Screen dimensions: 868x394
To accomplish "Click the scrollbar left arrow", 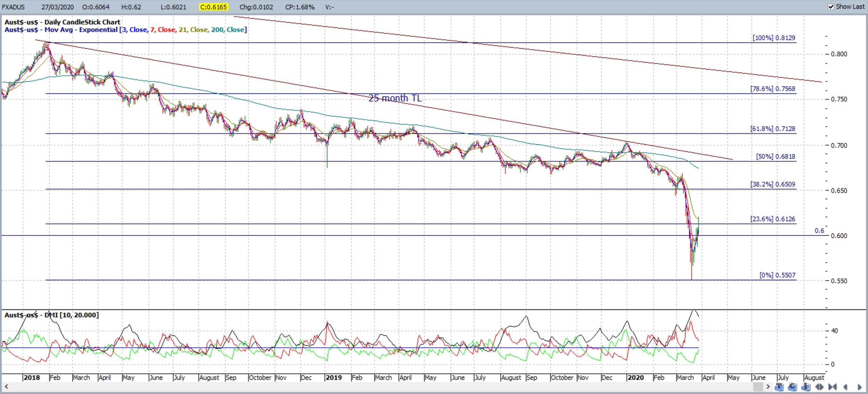I will (x=6, y=386).
